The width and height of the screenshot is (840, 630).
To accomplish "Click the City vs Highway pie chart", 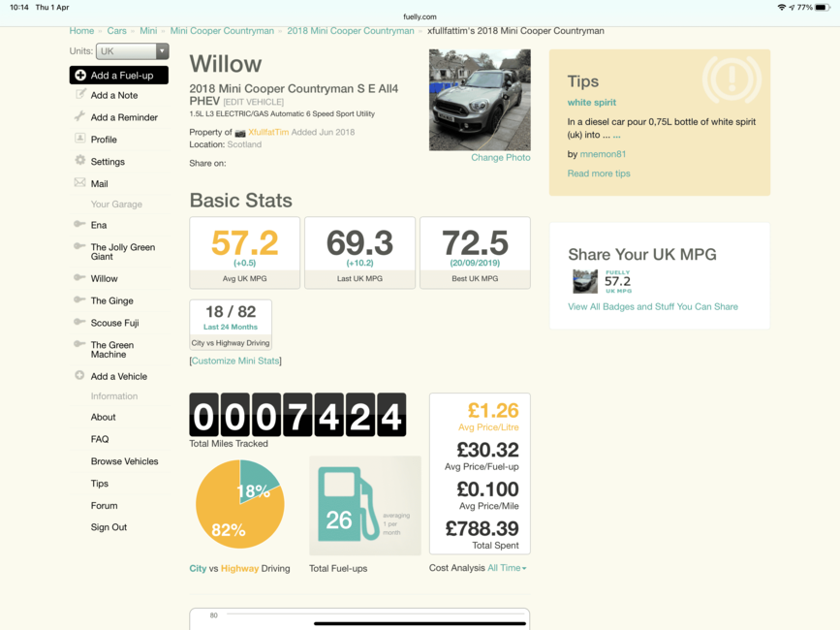I will coord(239,504).
